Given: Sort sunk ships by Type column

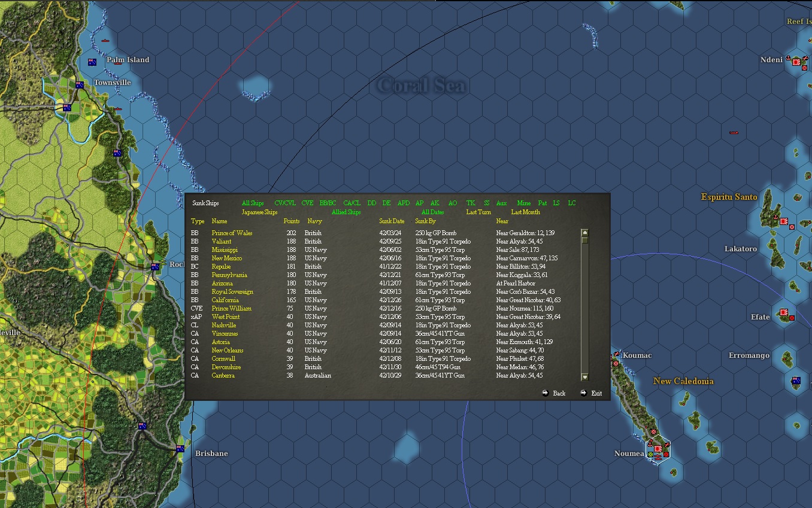Looking at the screenshot, I should coord(198,221).
